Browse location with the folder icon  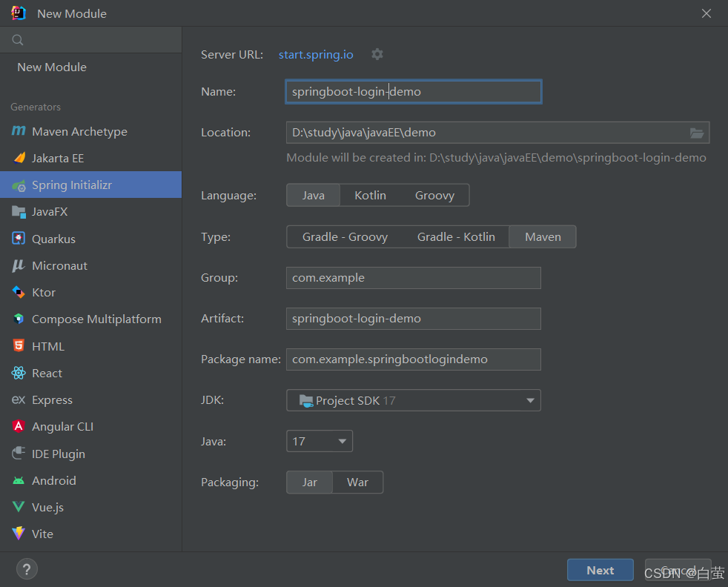(696, 133)
